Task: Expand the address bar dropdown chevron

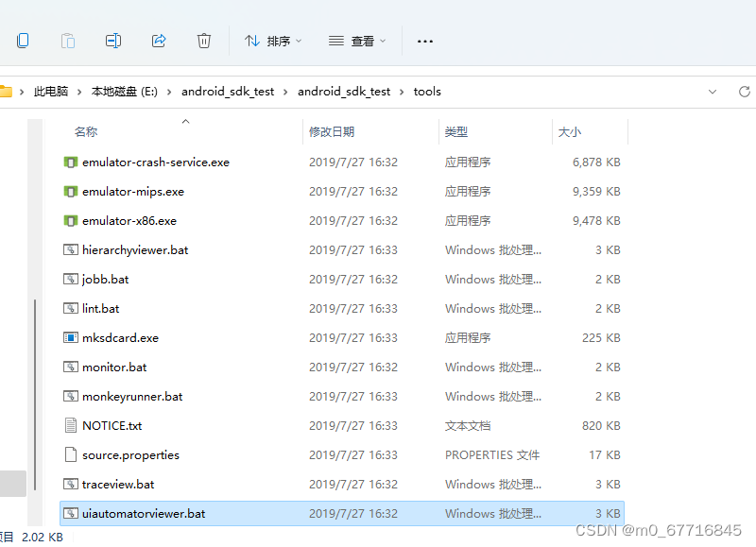Action: 713,91
